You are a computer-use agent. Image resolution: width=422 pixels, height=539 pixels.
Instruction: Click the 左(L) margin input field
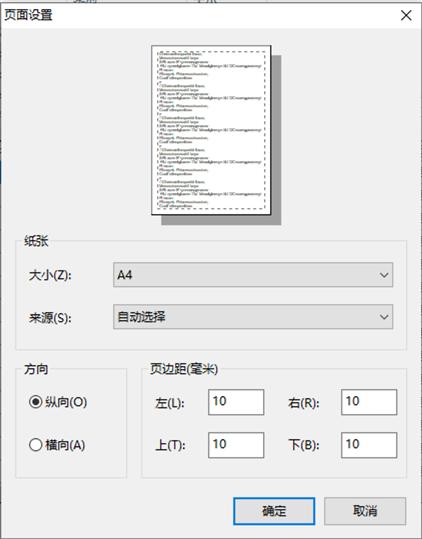click(236, 402)
